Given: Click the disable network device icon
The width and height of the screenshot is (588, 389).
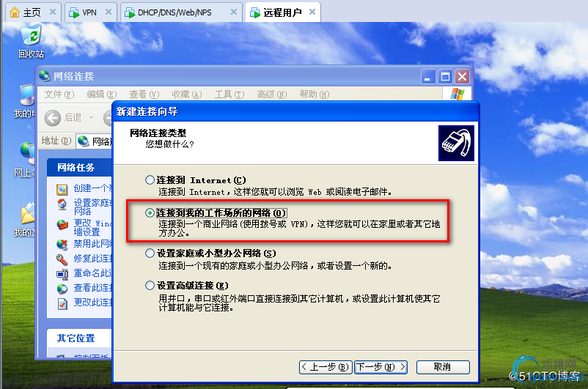Looking at the screenshot, I should pyautogui.click(x=62, y=245).
